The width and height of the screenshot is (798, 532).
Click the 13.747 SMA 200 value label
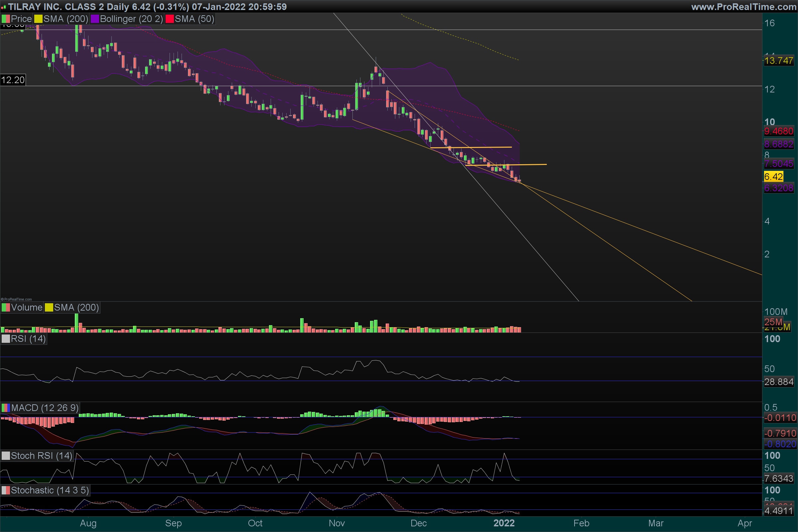point(779,61)
